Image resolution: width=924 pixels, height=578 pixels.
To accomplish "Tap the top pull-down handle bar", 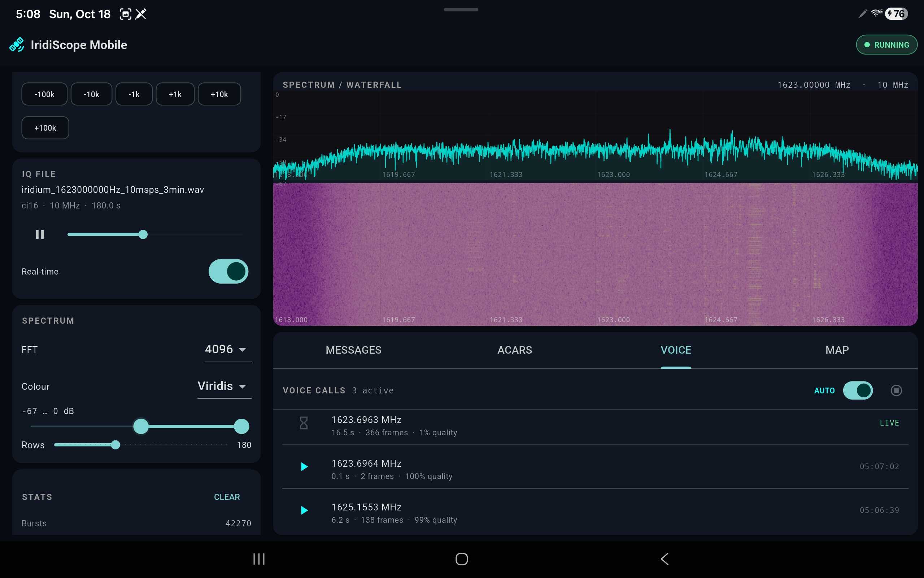I will click(461, 9).
